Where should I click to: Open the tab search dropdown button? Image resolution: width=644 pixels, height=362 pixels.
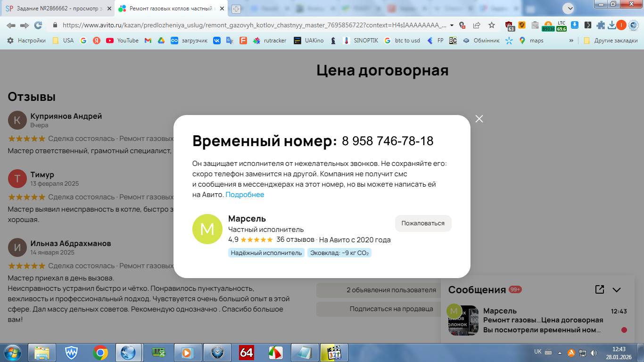pos(569,8)
